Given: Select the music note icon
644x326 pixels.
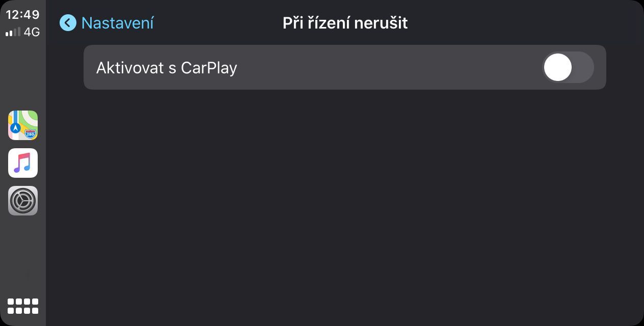Looking at the screenshot, I should 23,163.
